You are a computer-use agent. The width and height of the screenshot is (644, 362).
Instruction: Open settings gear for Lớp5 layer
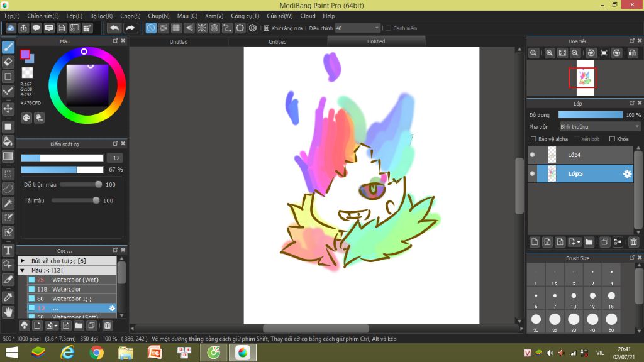[x=627, y=173]
